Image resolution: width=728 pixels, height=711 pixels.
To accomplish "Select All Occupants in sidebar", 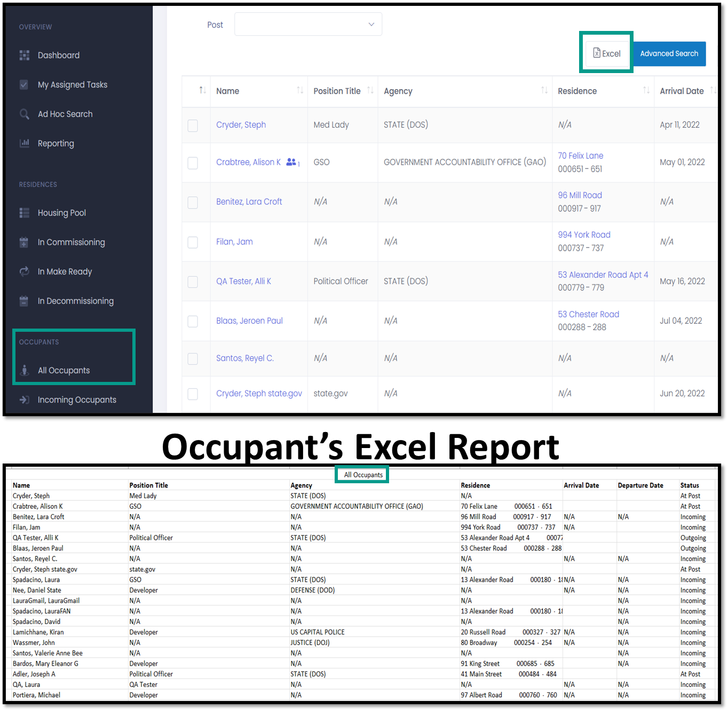I will coord(64,370).
